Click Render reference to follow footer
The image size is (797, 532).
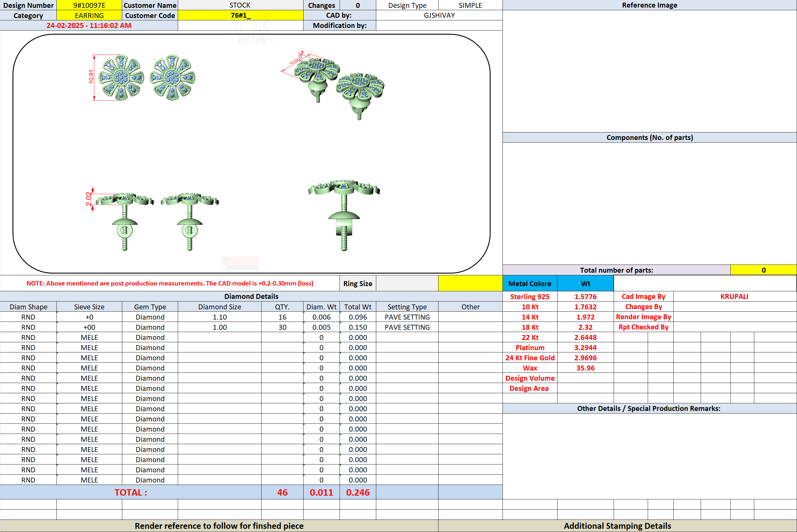(x=219, y=526)
